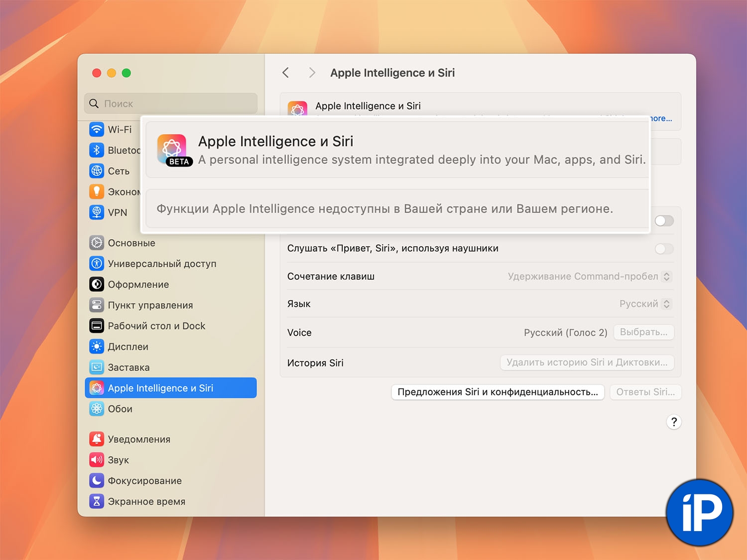The image size is (747, 560).
Task: Select Apple Intelligence и Siri in sidebar
Action: [x=171, y=388]
